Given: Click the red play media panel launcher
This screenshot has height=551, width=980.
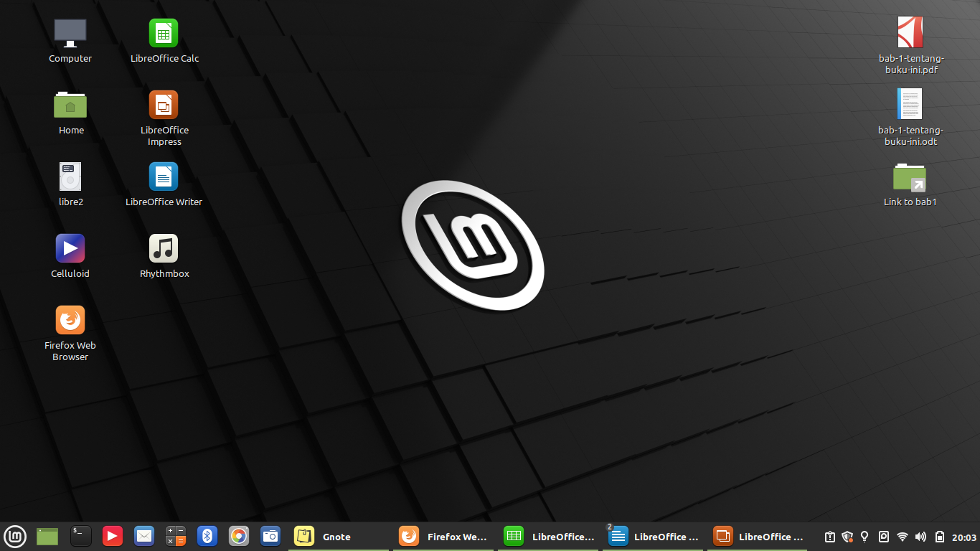Looking at the screenshot, I should tap(112, 536).
